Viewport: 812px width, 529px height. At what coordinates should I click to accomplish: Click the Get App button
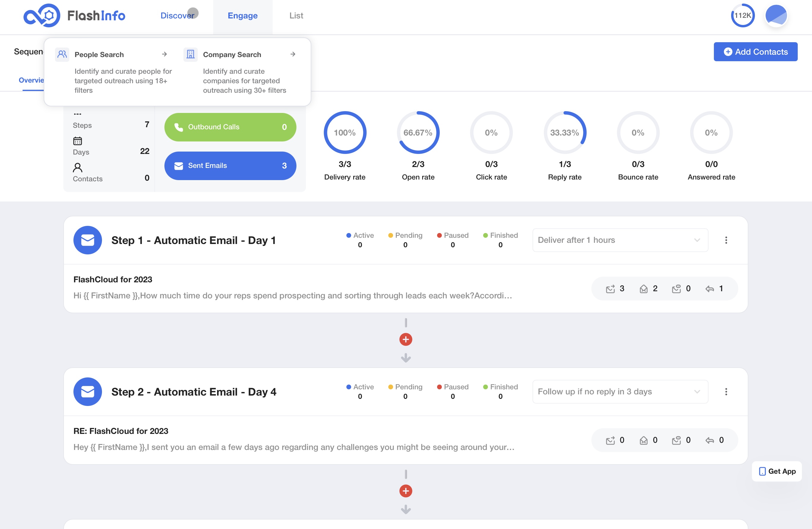(777, 471)
